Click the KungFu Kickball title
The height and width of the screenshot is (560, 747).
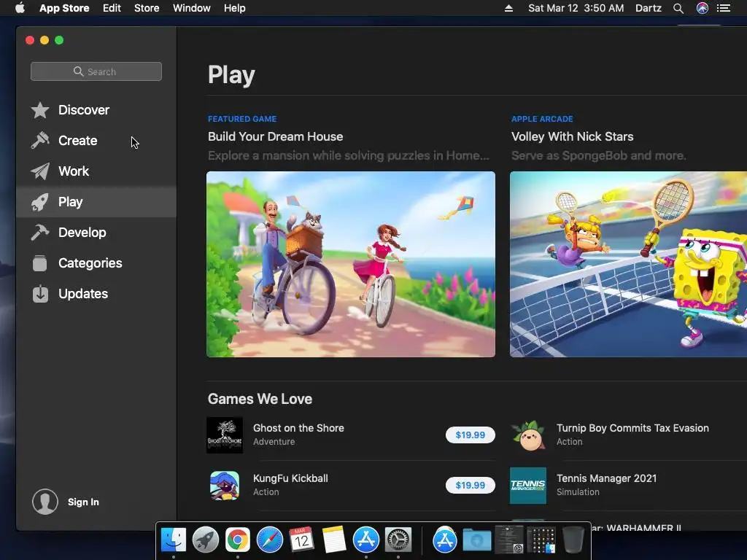[x=290, y=478]
